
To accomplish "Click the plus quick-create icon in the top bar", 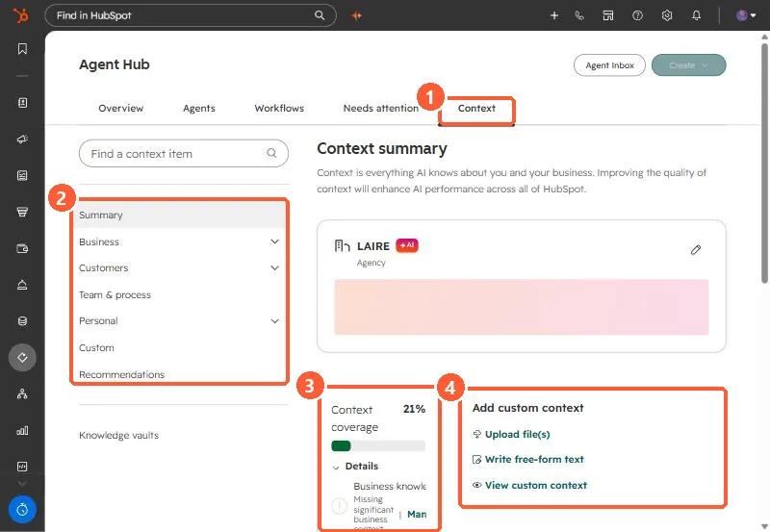I will [x=554, y=15].
